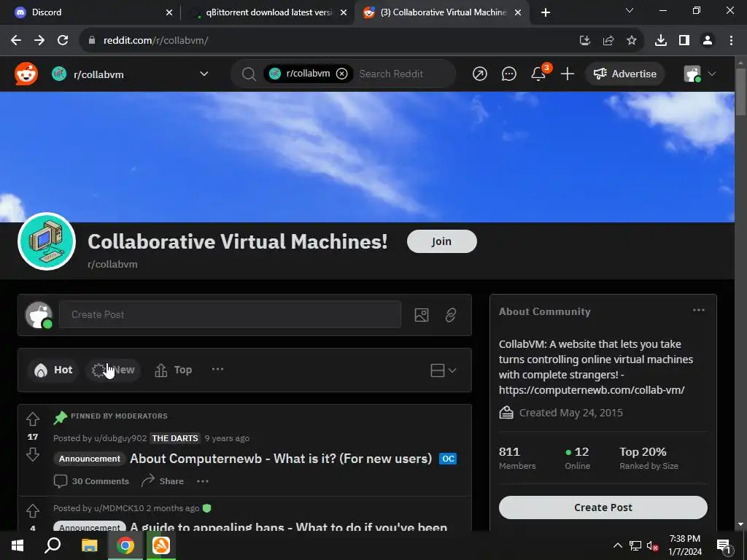Open user u/dubguy902 profile
This screenshot has height=560, width=747.
coord(120,438)
